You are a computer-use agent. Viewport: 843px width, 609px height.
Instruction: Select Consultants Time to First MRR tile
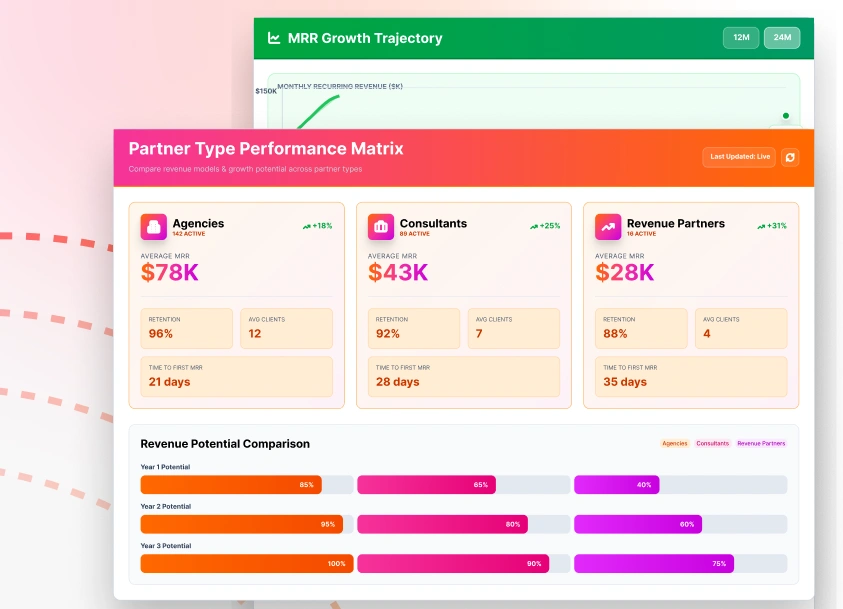pos(458,376)
